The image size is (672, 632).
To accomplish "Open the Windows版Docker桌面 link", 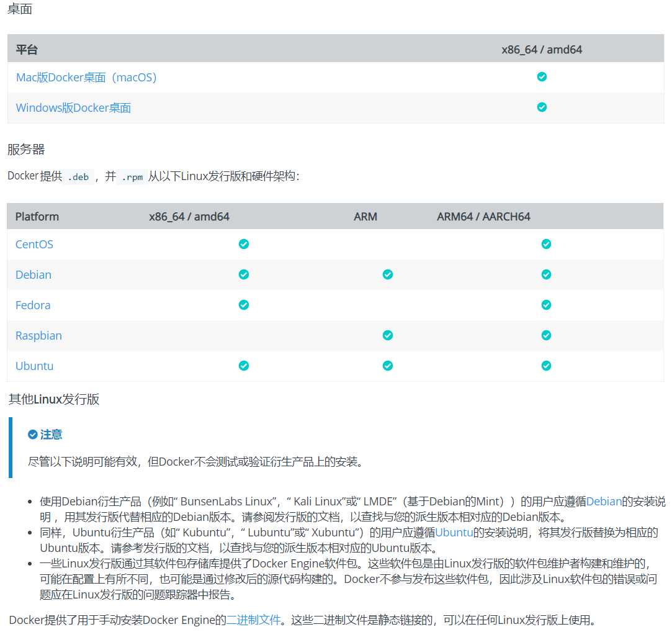I will [73, 107].
